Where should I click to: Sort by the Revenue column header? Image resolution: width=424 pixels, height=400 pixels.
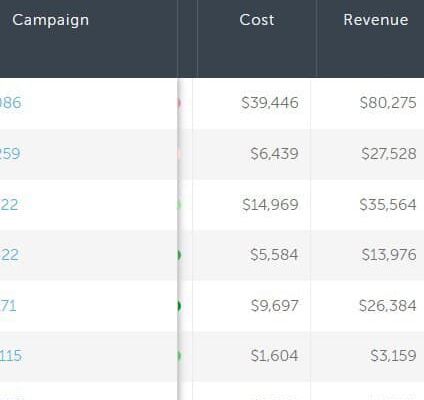point(376,20)
